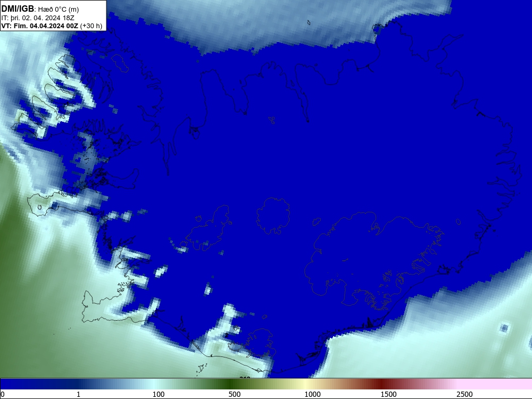Click the '0' legend value
This screenshot has width=532, height=399.
pyautogui.click(x=3, y=394)
